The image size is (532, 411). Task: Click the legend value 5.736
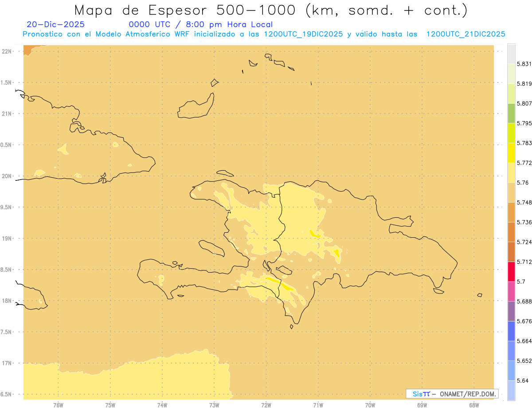(x=524, y=222)
